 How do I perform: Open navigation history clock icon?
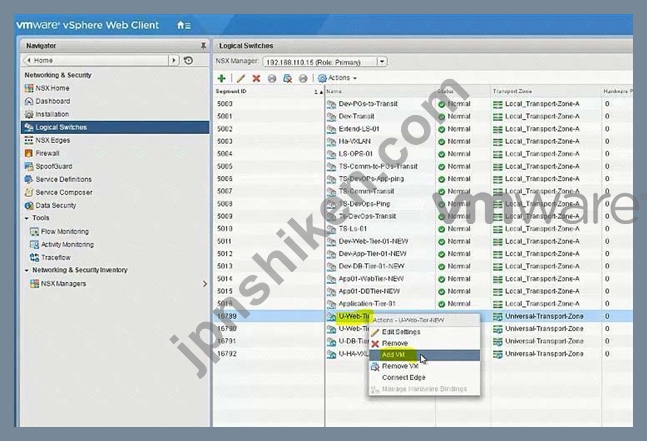188,60
